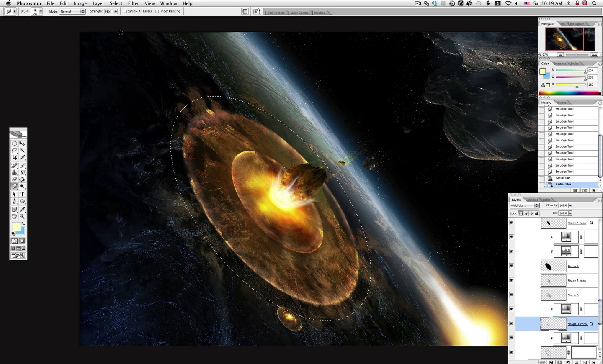Select the Path Selection arrow tool
603x364 pixels.
(x=14, y=194)
